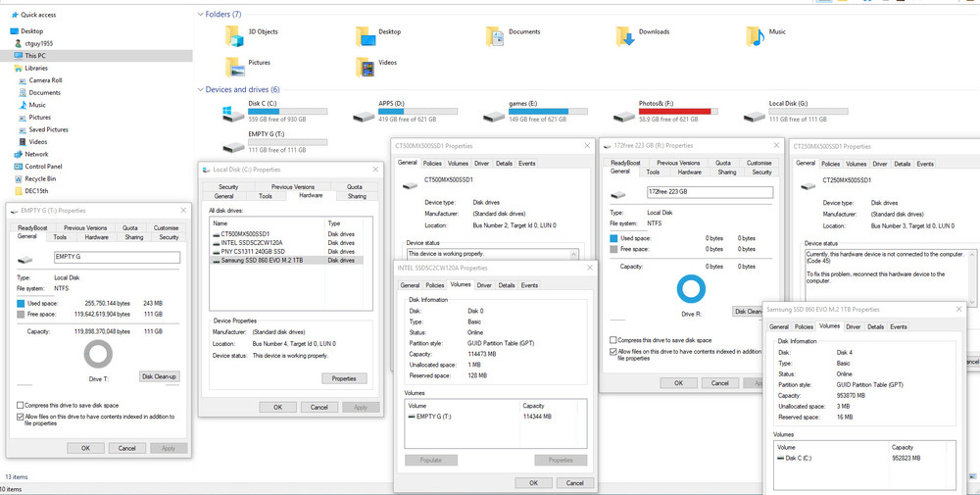980x495 pixels.
Task: Click Network icon in navigation pane
Action: pos(19,154)
